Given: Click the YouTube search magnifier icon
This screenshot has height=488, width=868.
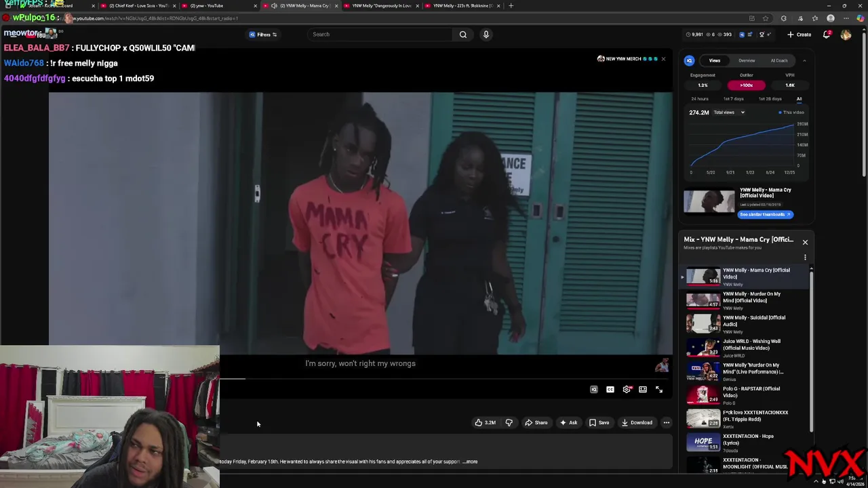Looking at the screenshot, I should coord(463,35).
